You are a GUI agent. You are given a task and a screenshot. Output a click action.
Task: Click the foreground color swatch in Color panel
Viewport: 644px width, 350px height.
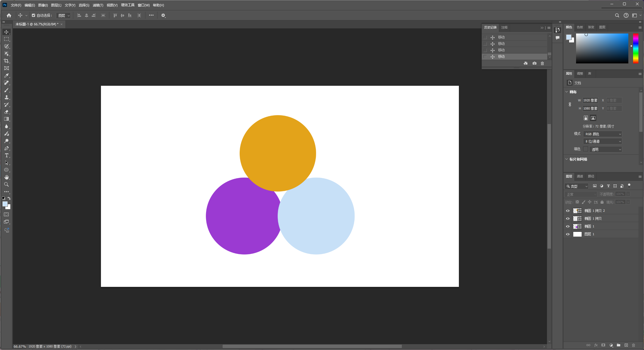coord(568,37)
